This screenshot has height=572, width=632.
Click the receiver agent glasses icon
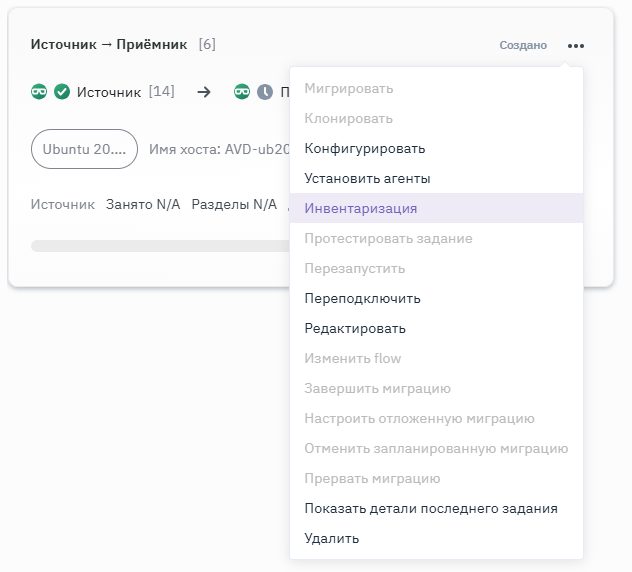[x=242, y=92]
